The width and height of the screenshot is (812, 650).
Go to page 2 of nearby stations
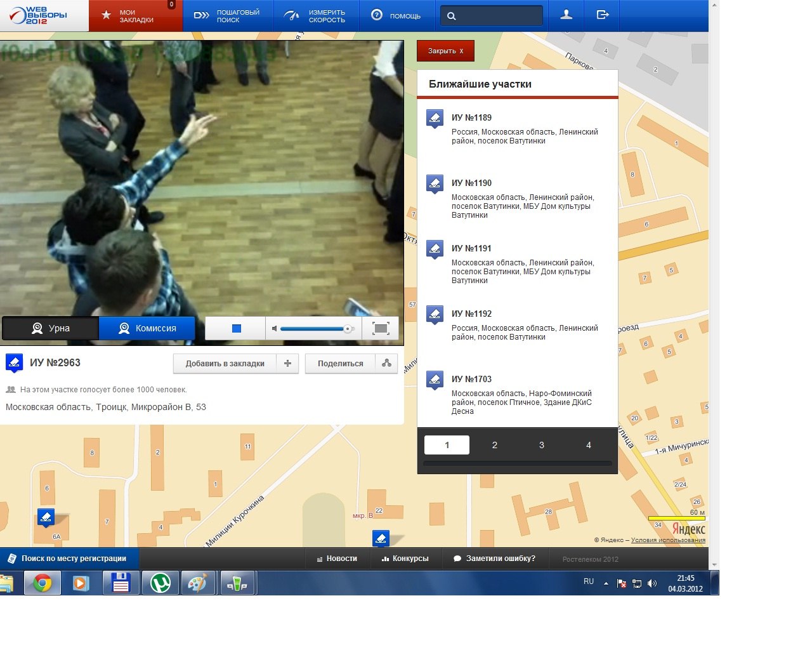click(x=494, y=445)
